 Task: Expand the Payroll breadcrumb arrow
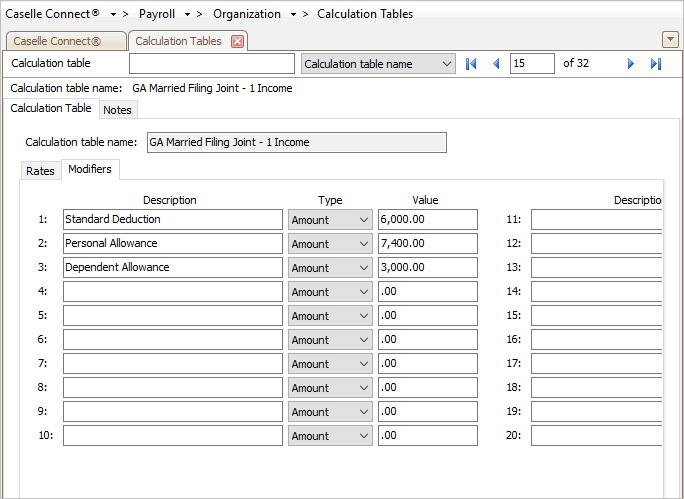pyautogui.click(x=187, y=14)
